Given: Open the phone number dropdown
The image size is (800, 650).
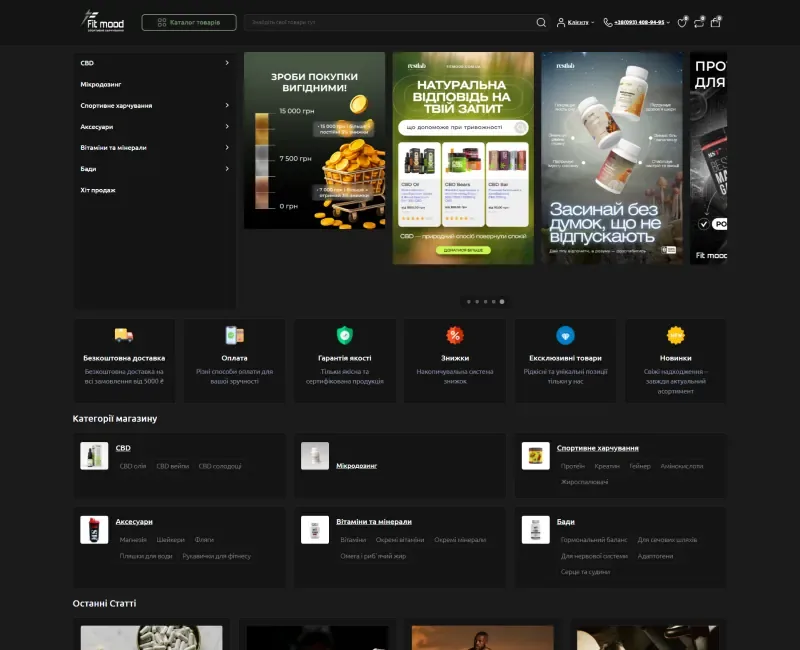Looking at the screenshot, I should (x=668, y=22).
